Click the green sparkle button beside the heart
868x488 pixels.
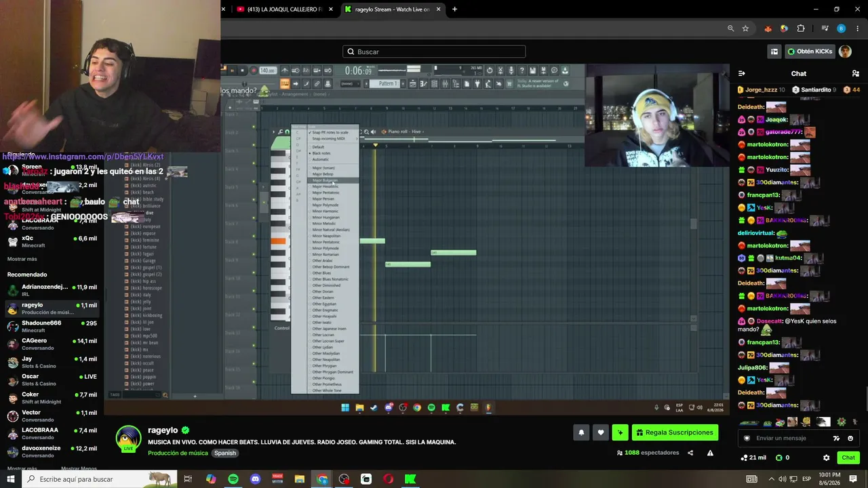point(620,432)
